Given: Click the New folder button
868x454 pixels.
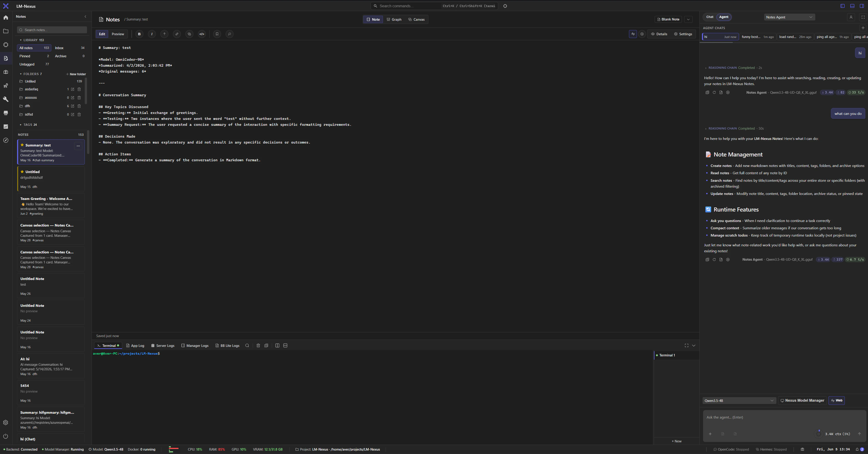Looking at the screenshot, I should coord(76,74).
